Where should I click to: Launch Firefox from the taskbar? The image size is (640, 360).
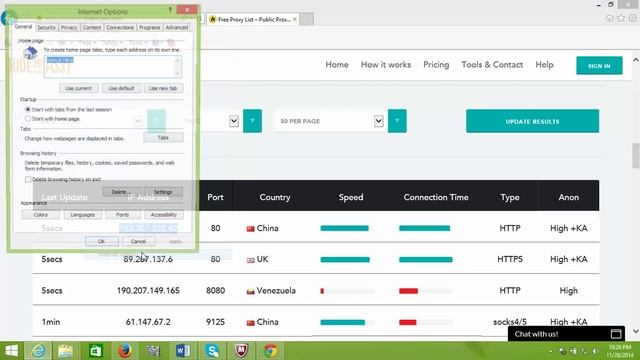point(124,351)
